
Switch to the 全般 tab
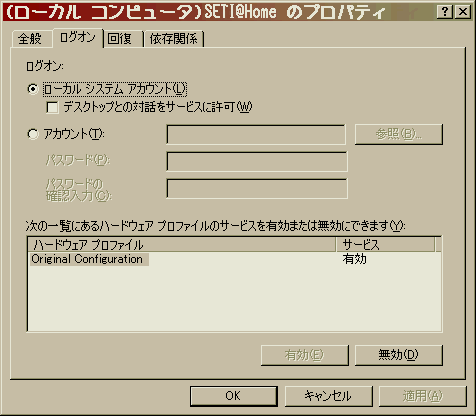click(30, 39)
